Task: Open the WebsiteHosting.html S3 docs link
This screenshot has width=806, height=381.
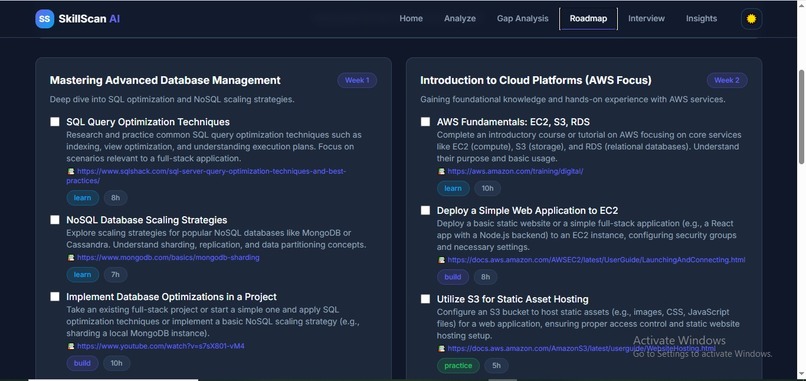Action: tap(581, 349)
